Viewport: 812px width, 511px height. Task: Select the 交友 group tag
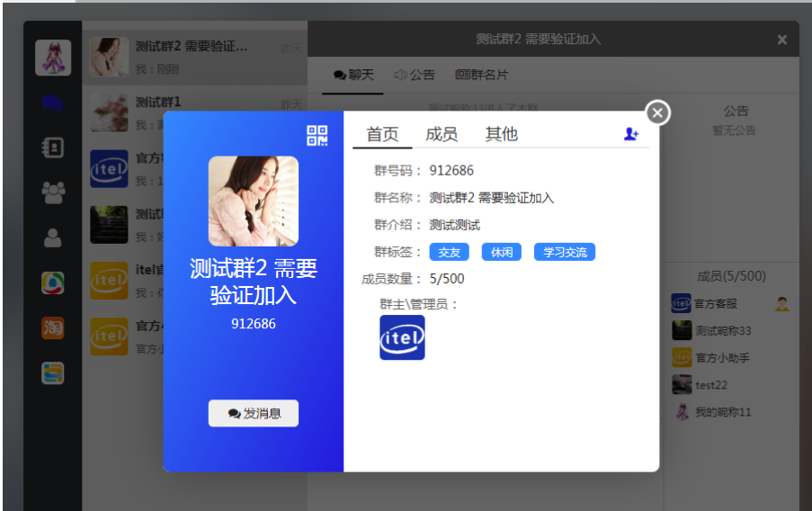pos(449,252)
